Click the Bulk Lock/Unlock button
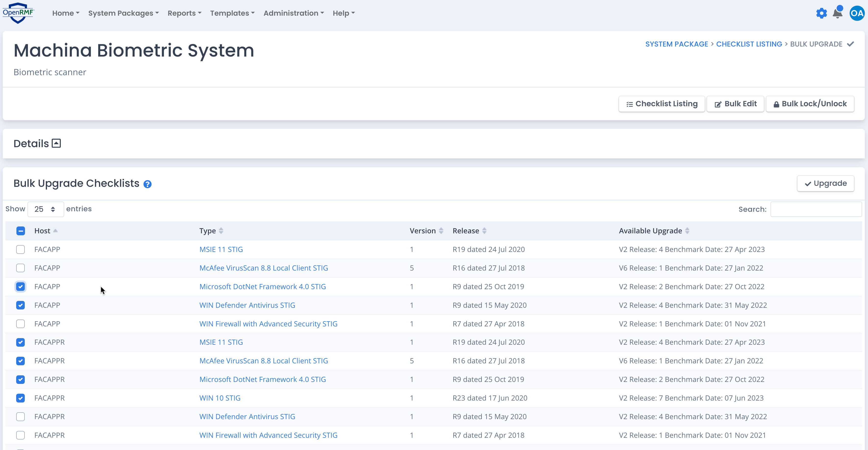Screen dimensions: 868x450 810,104
